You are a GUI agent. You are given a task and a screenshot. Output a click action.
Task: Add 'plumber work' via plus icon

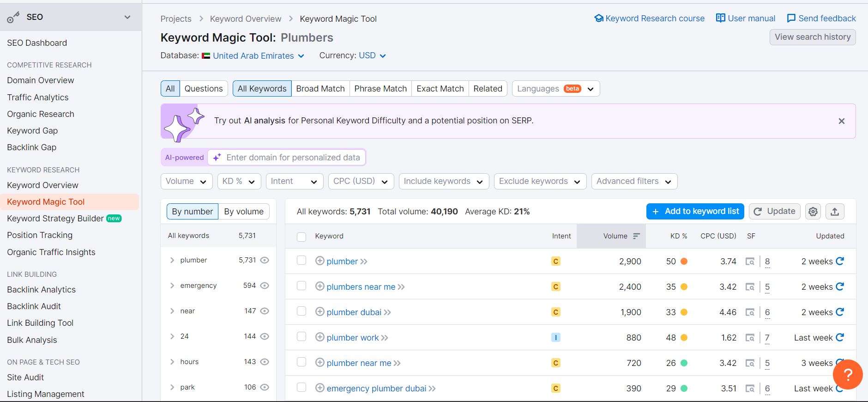319,337
